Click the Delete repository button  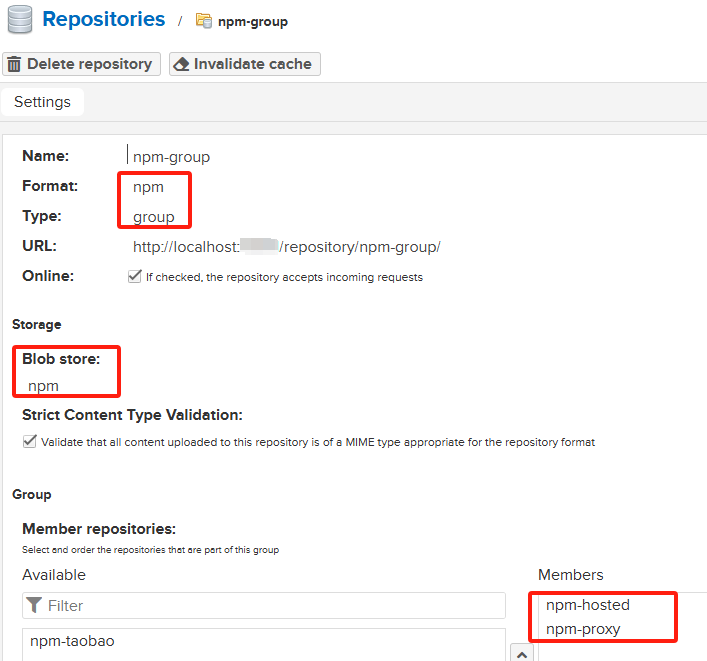pyautogui.click(x=82, y=64)
